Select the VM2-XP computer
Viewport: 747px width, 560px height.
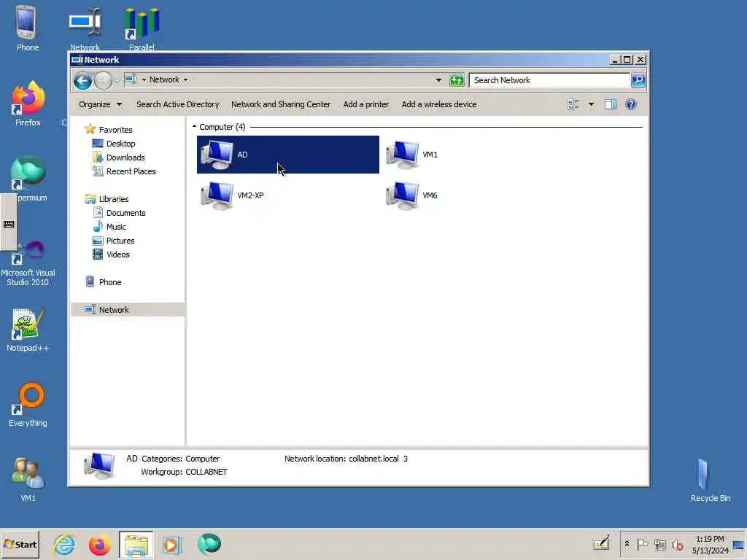[233, 195]
